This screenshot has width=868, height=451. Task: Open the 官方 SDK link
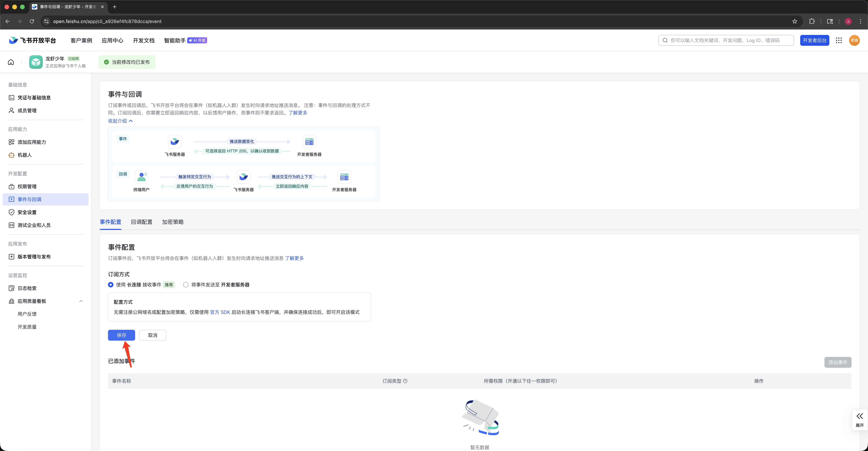coord(220,312)
